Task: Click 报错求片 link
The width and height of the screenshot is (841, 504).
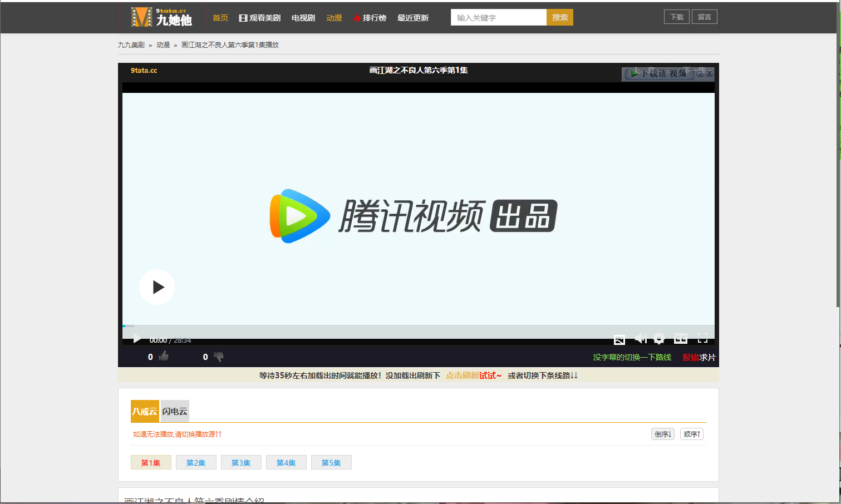Action: click(x=699, y=357)
